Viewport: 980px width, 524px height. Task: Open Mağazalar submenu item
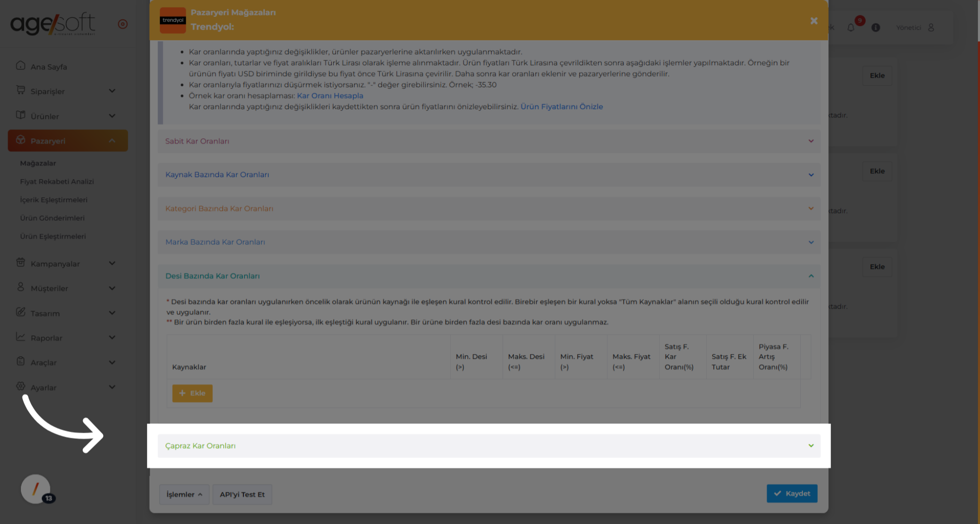click(38, 163)
